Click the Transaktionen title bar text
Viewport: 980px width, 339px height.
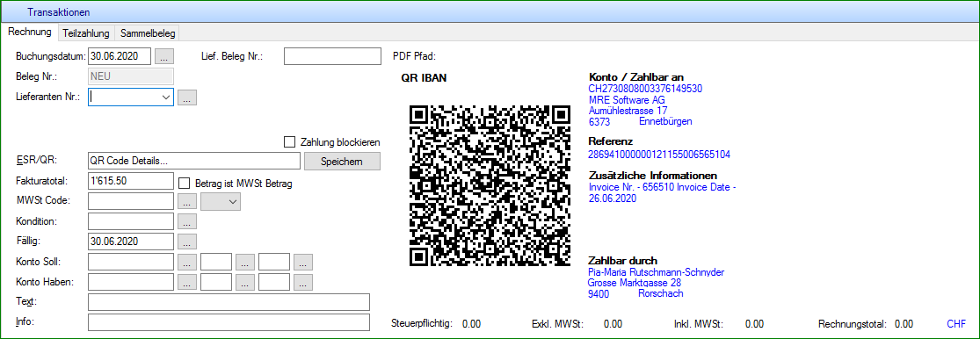point(59,12)
